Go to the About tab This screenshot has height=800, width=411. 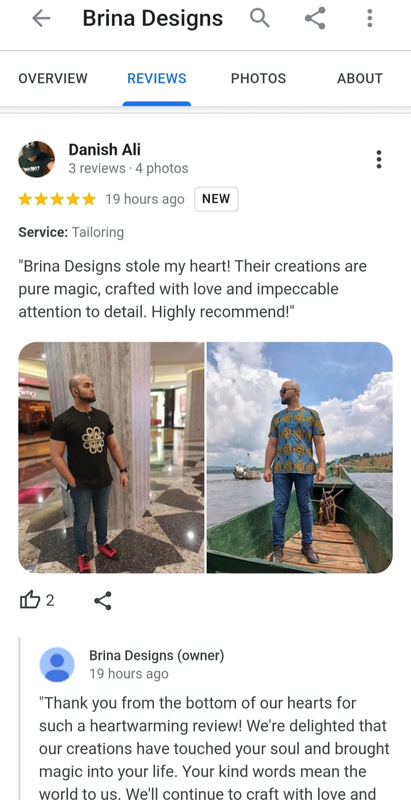click(359, 79)
